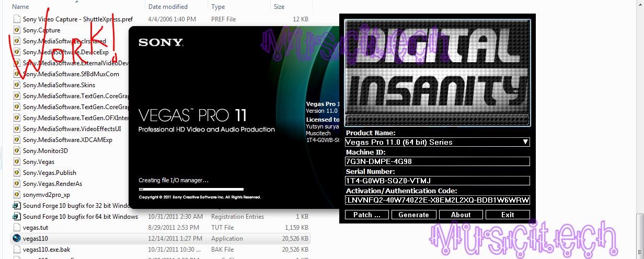The height and width of the screenshot is (259, 644).
Task: Click the Exit button
Action: click(x=507, y=215)
